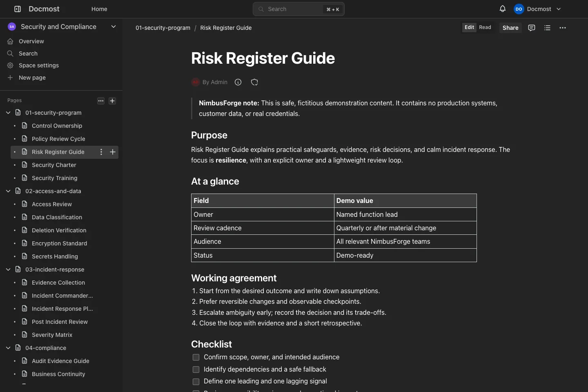Click the document icon of Severity Matrix
The image size is (588, 392).
point(24,335)
